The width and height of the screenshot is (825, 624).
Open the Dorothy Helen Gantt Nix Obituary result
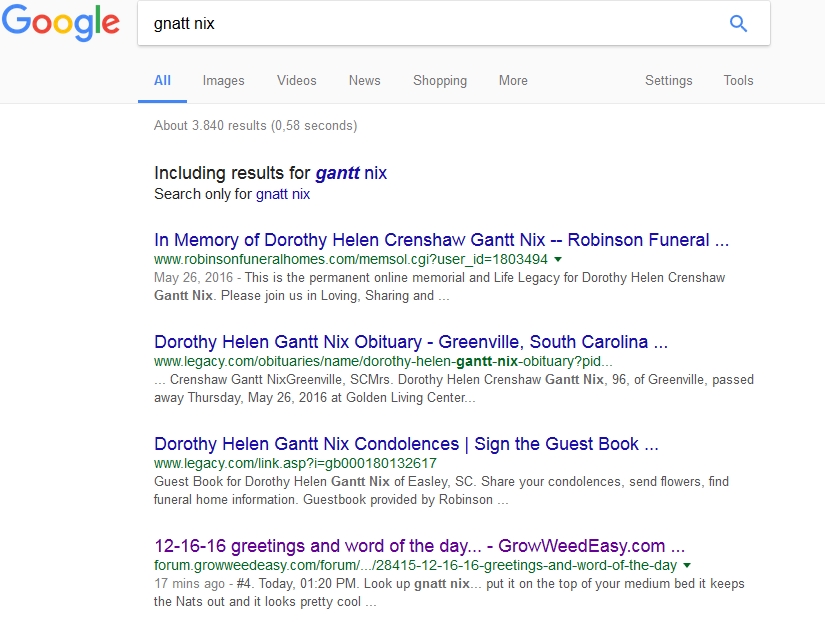[x=410, y=342]
